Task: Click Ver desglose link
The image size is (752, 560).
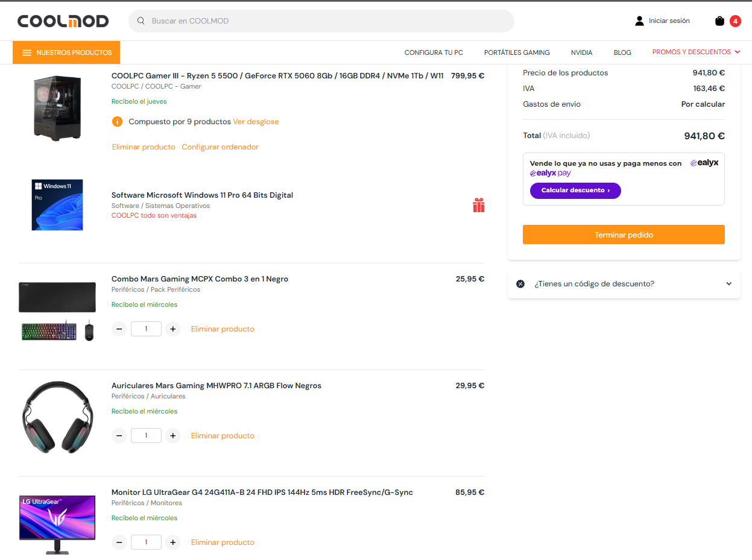Action: pyautogui.click(x=256, y=122)
